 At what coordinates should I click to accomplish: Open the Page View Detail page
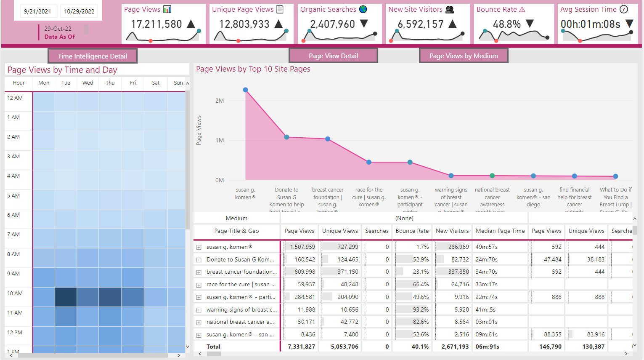pos(333,56)
